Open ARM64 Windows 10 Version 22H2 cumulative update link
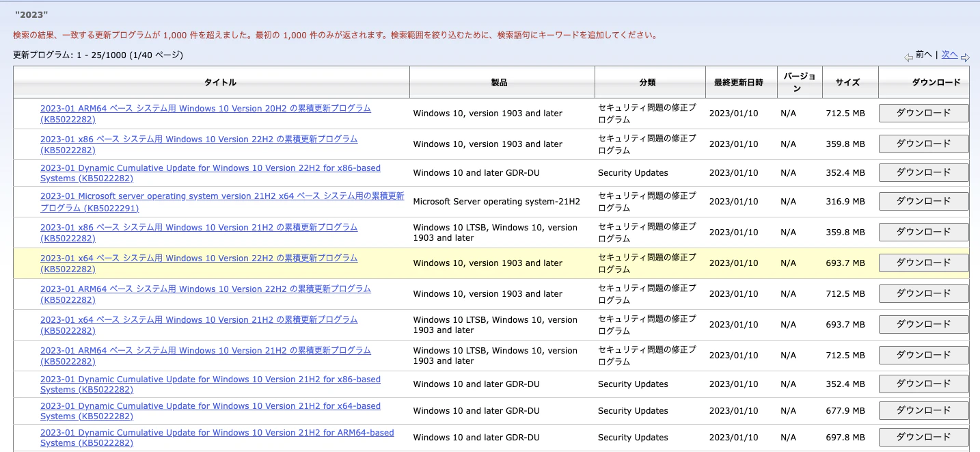The image size is (980, 452). (206, 294)
